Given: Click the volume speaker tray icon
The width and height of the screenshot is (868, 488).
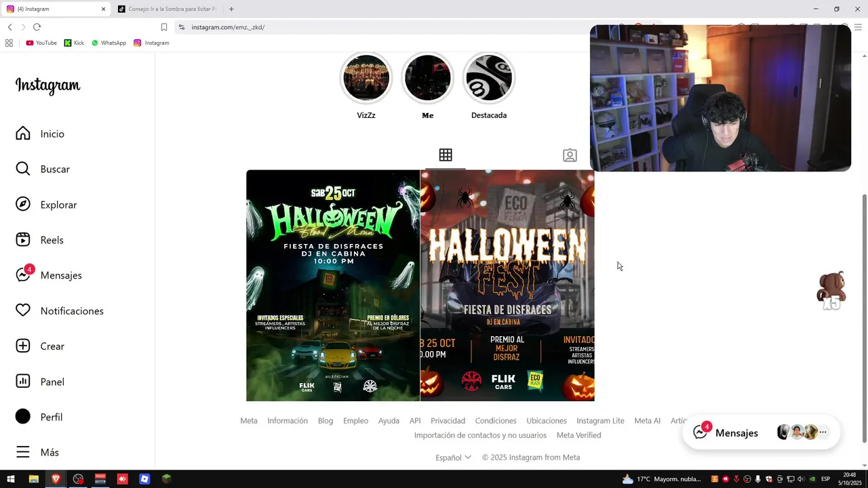Looking at the screenshot, I should 801,479.
